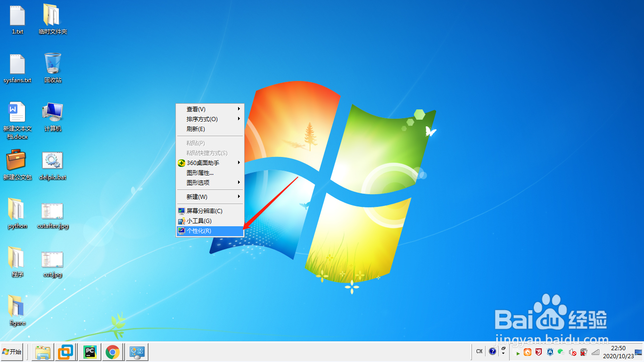Expand the 查看(V) submenu
The image size is (644, 362).
click(210, 109)
